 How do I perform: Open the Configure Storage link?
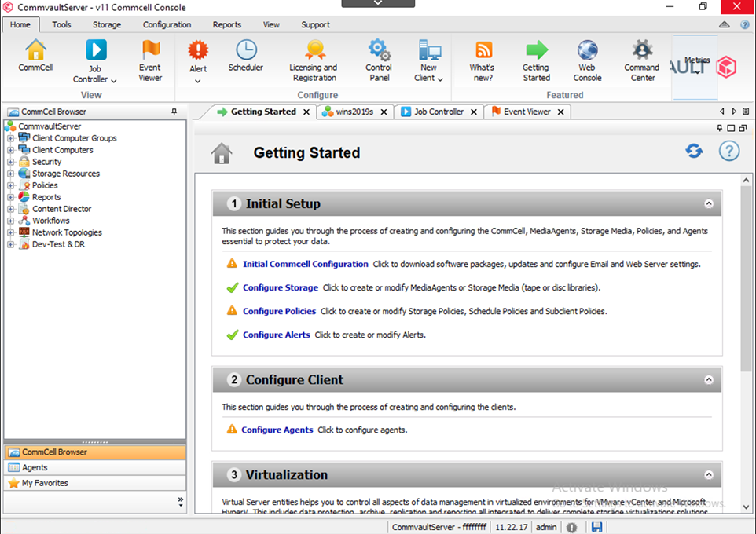pyautogui.click(x=280, y=287)
